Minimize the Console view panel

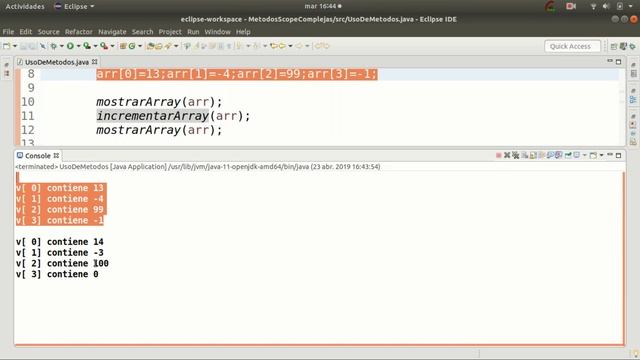(x=610, y=155)
